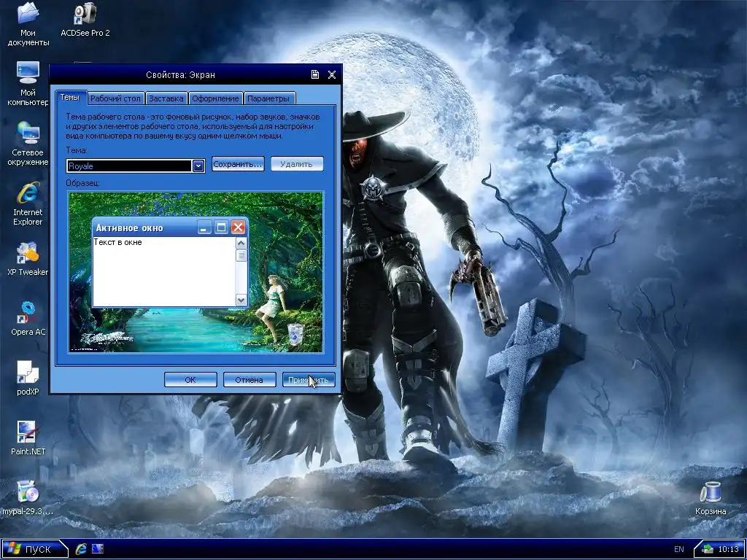
Task: Open the Пуск start menu
Action: click(34, 549)
